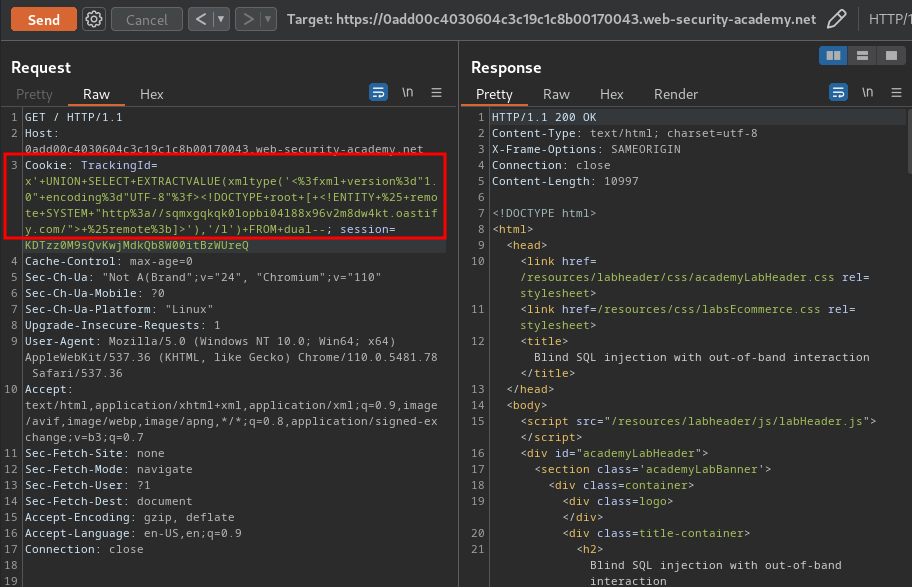This screenshot has width=912, height=587.
Task: Choose top-bottom split layout icon
Action: point(862,55)
